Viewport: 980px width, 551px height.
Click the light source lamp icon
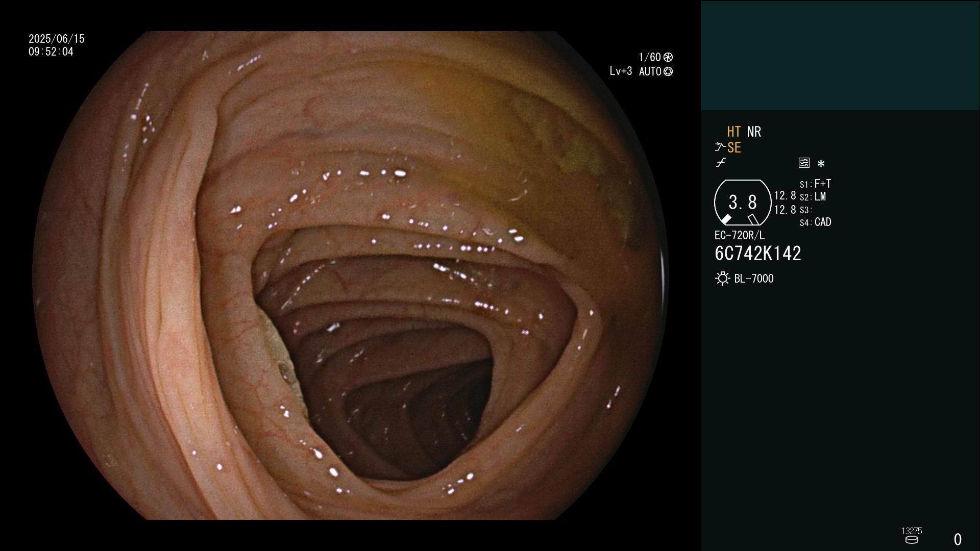click(722, 279)
